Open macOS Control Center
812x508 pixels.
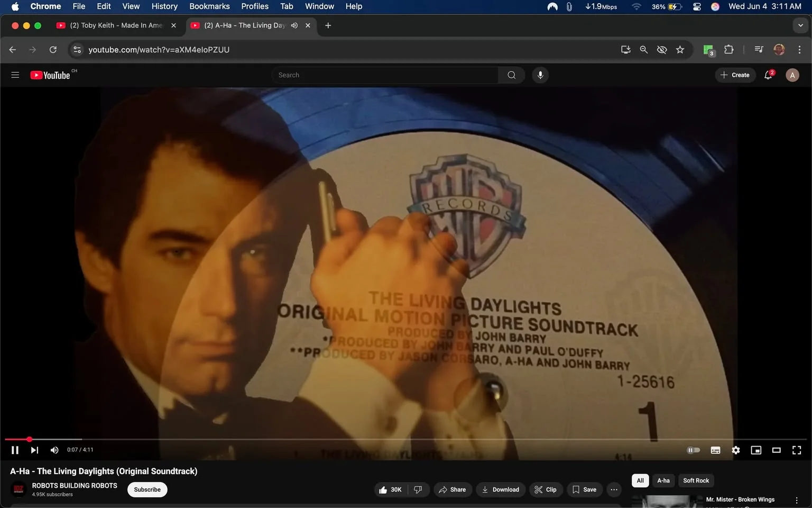click(697, 6)
